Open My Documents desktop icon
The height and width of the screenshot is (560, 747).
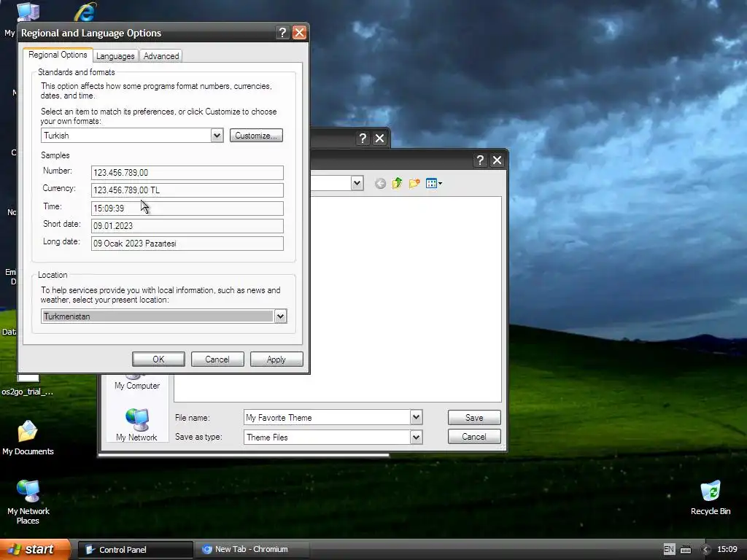(x=28, y=437)
